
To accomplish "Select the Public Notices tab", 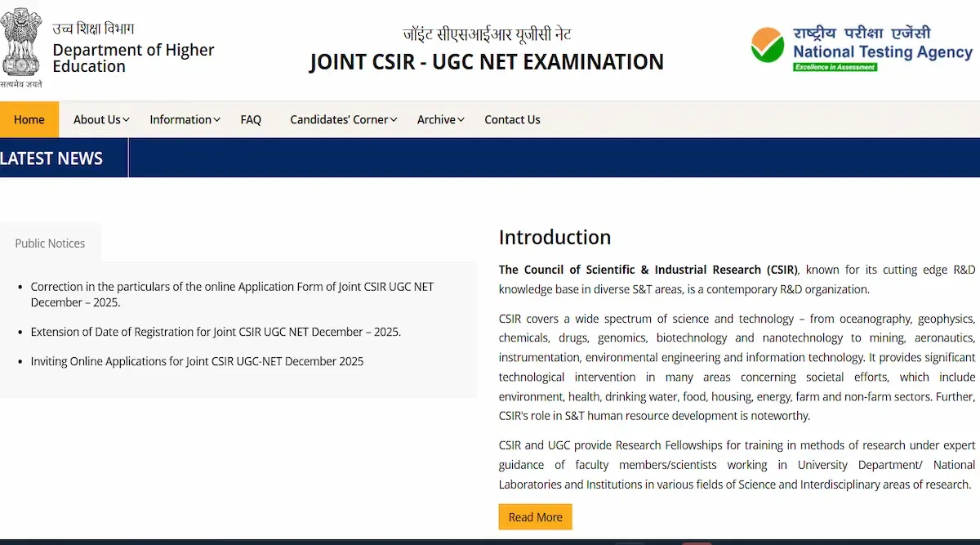I will 50,243.
